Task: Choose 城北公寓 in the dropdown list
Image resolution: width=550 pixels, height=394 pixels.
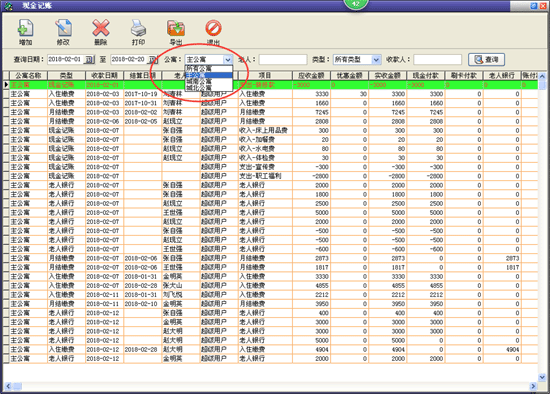Action: coord(209,88)
